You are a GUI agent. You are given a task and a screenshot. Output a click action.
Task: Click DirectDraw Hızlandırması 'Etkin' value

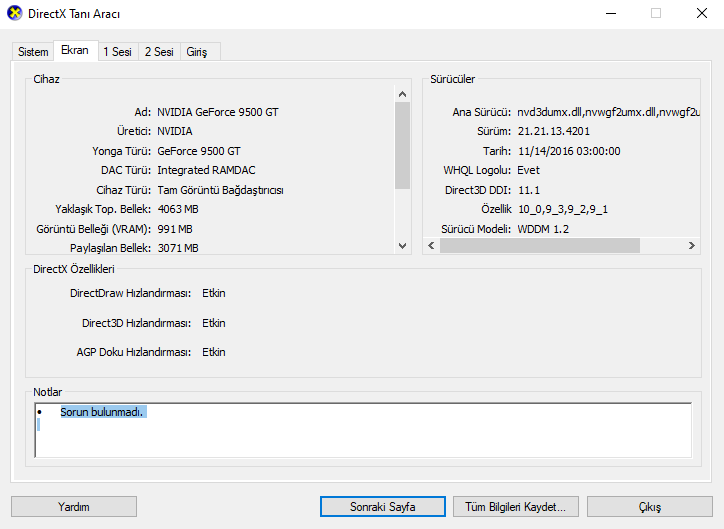pyautogui.click(x=214, y=294)
